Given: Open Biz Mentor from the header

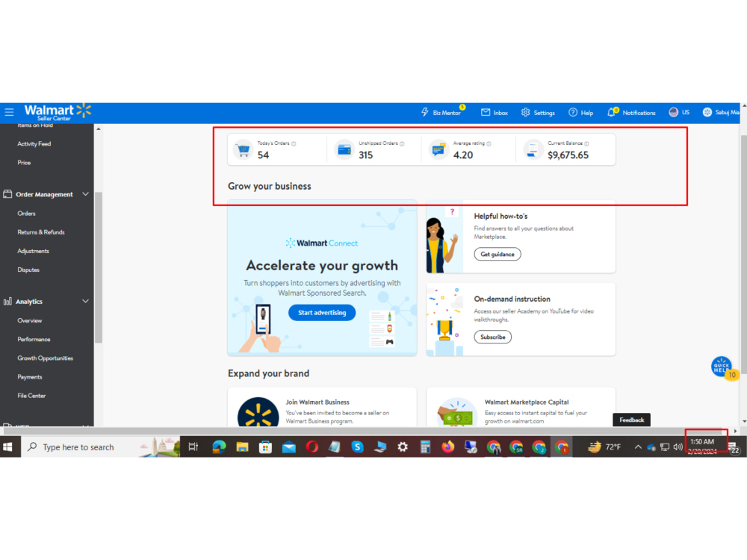Looking at the screenshot, I should tap(441, 113).
